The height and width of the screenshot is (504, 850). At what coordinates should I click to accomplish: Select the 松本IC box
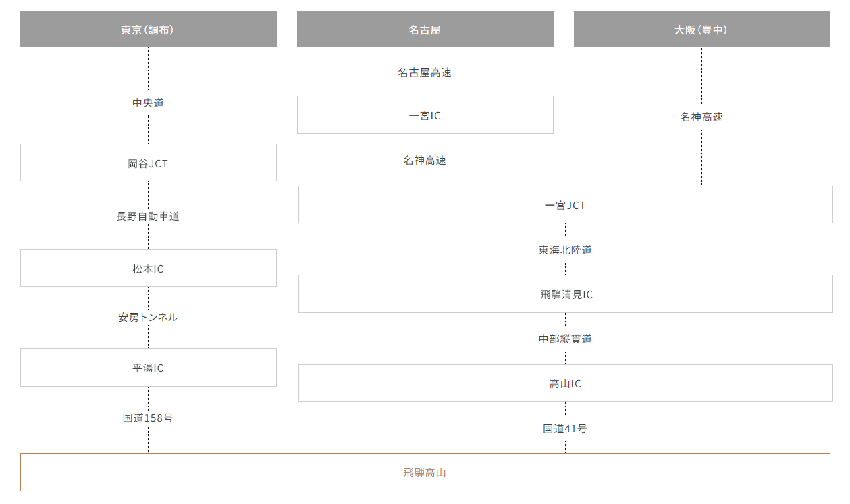tap(148, 269)
